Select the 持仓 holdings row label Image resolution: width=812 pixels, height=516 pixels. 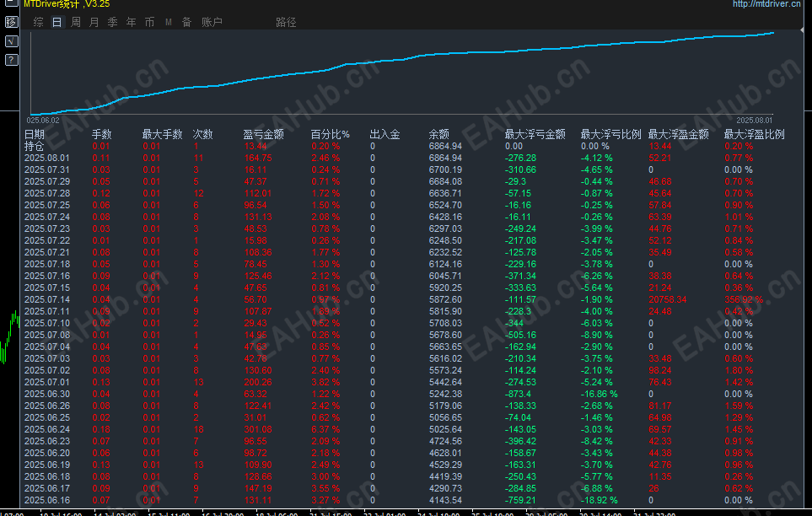[35, 146]
